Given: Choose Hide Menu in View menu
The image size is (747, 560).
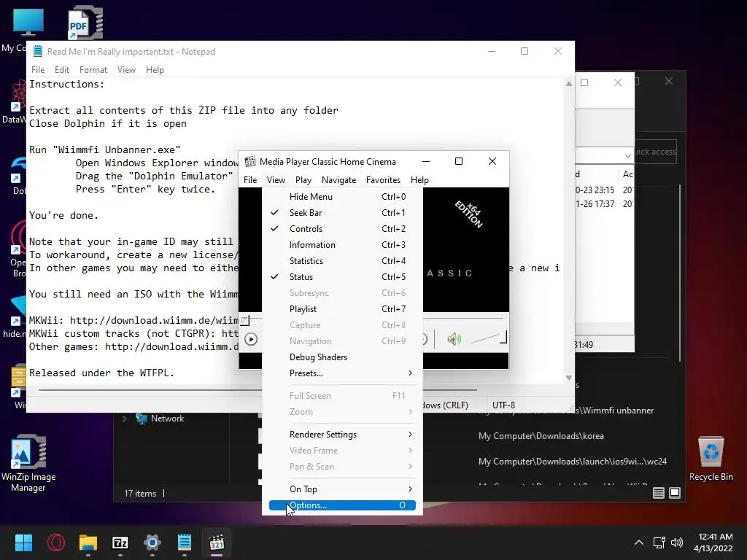Looking at the screenshot, I should pos(342,197).
